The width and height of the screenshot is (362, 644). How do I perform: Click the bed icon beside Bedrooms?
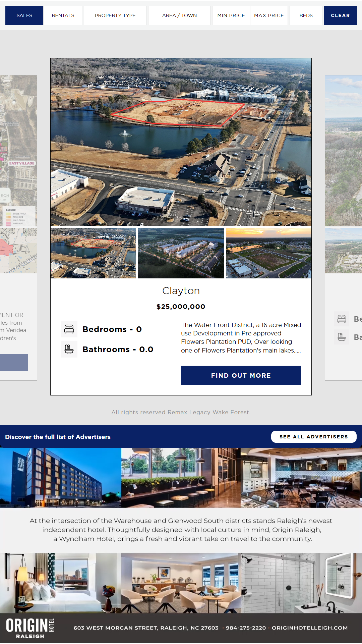69,329
